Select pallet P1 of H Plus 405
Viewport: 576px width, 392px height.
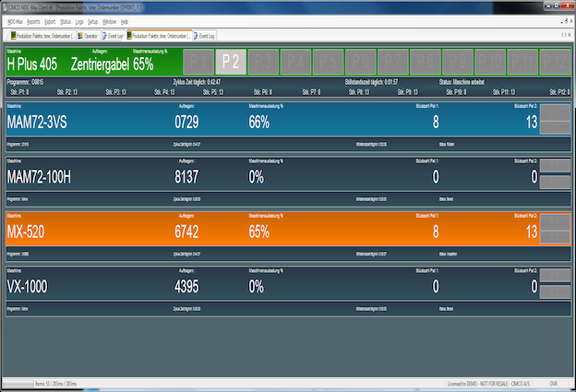pyautogui.click(x=198, y=62)
